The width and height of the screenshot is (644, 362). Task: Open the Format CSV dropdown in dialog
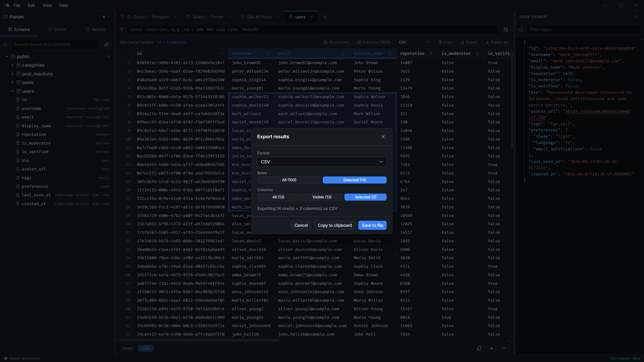click(x=322, y=162)
